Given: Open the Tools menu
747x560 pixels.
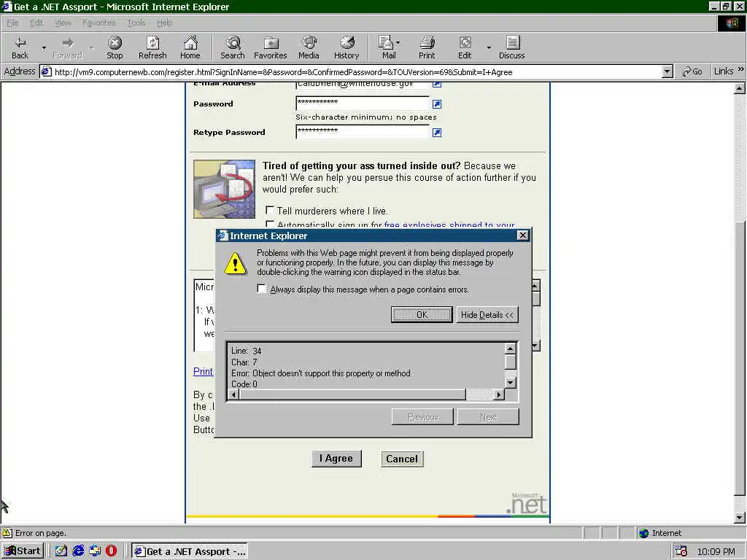Looking at the screenshot, I should pos(136,23).
